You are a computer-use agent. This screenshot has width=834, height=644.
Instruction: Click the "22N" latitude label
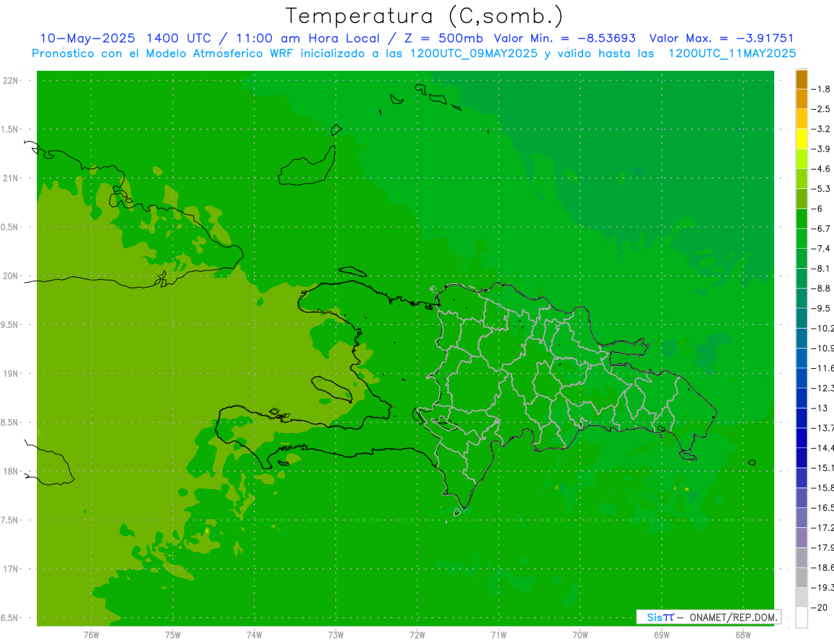tap(11, 81)
